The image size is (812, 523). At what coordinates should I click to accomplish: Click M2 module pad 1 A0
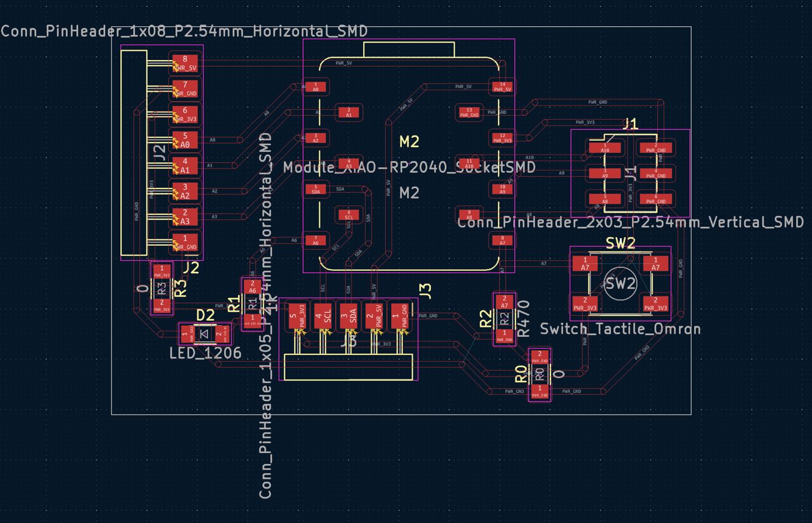316,87
